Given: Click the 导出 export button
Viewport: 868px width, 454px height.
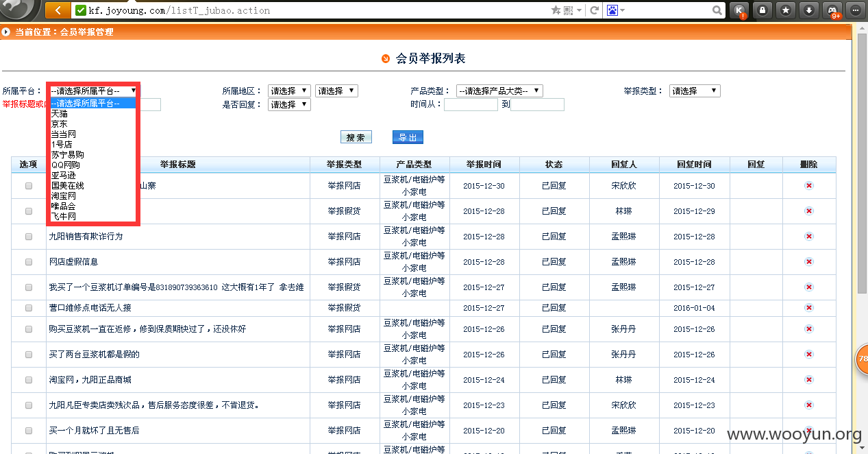Looking at the screenshot, I should click(x=408, y=137).
